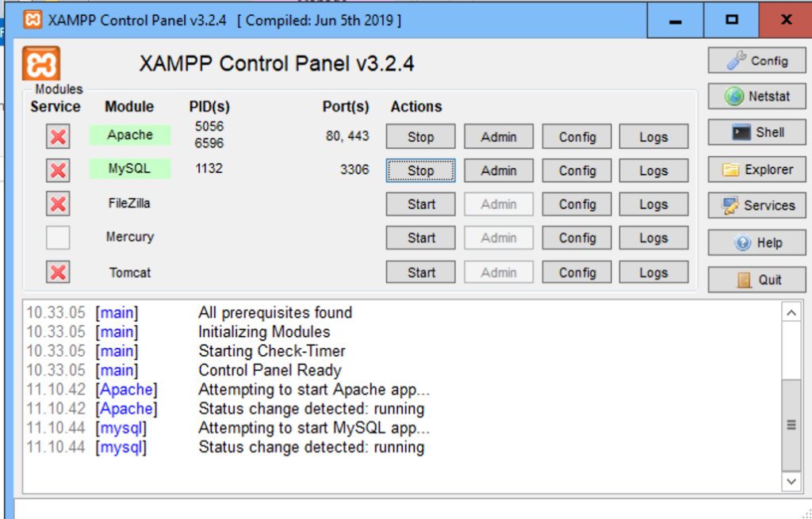This screenshot has height=519, width=812.
Task: Click log line 'All prerequisites found'
Action: click(275, 312)
